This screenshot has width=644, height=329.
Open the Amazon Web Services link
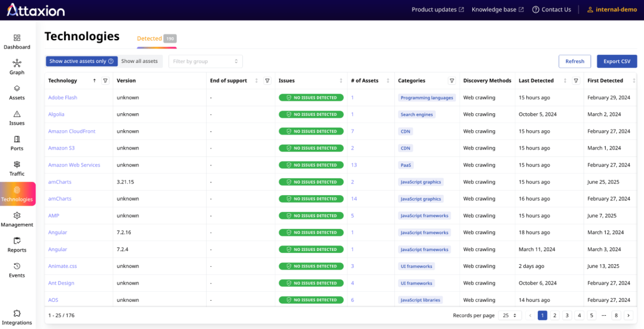coord(74,165)
